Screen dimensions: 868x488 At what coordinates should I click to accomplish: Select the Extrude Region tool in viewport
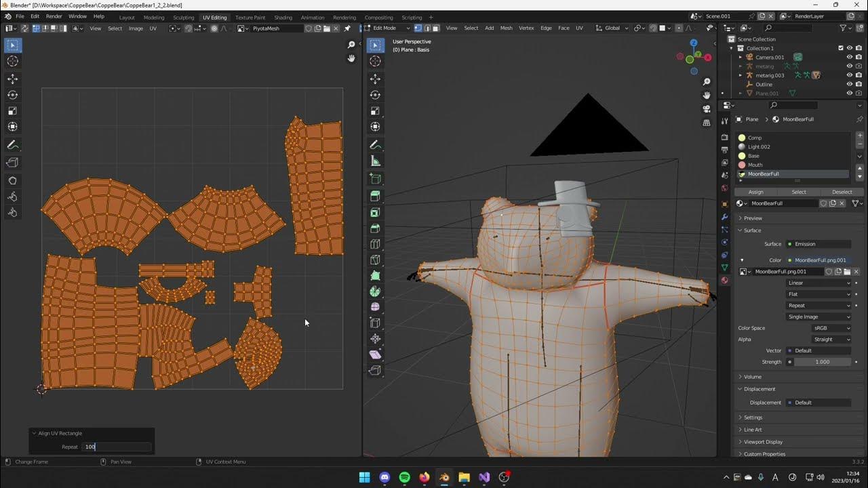(x=375, y=197)
